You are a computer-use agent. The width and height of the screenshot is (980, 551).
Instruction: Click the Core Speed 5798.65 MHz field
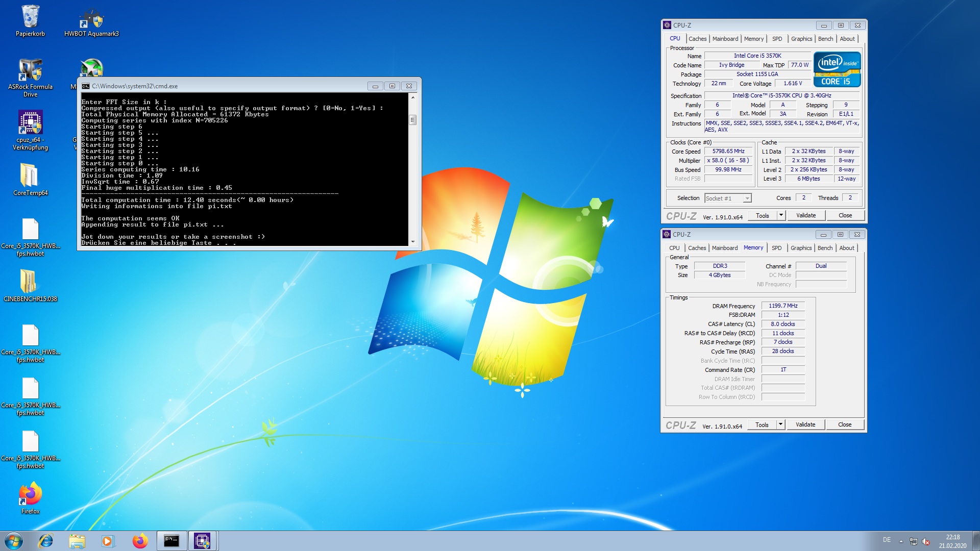click(728, 152)
